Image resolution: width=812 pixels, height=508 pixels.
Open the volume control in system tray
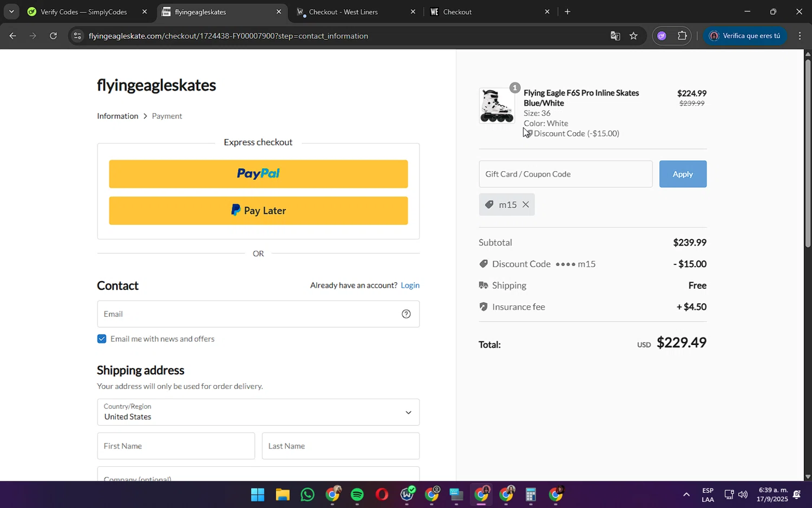[743, 494]
